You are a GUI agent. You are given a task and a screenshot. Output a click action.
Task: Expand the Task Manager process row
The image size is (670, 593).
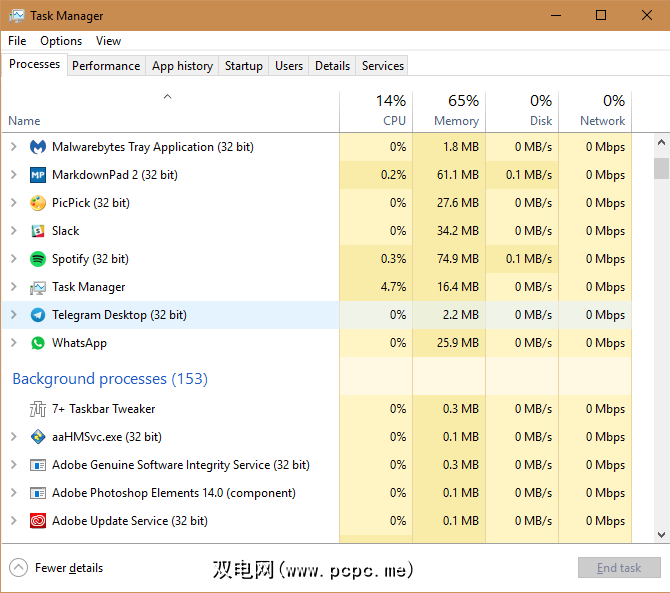point(13,287)
